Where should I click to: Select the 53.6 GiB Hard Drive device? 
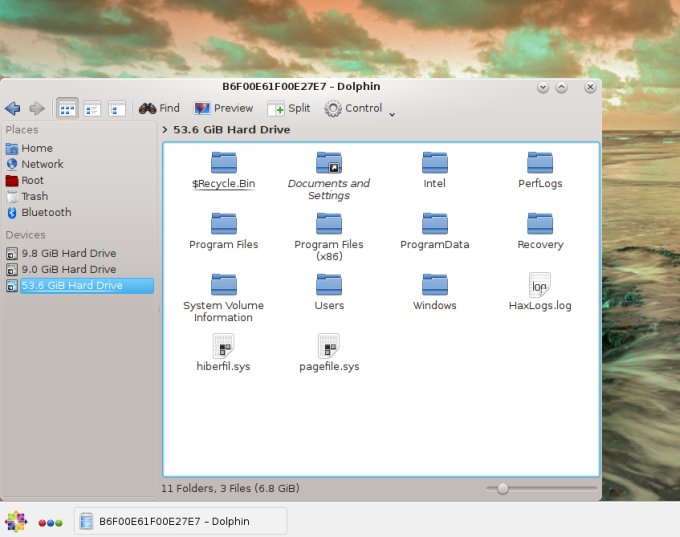[80, 285]
